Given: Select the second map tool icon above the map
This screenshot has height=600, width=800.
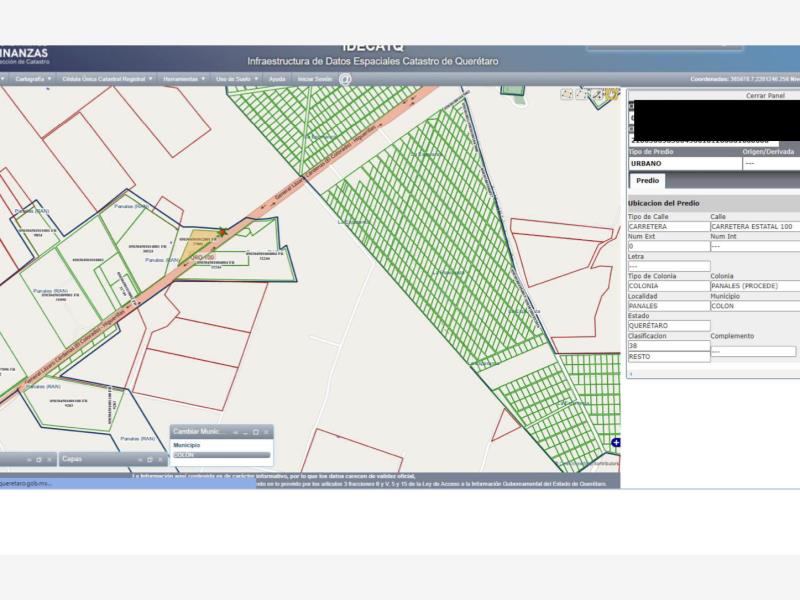Looking at the screenshot, I should (581, 94).
